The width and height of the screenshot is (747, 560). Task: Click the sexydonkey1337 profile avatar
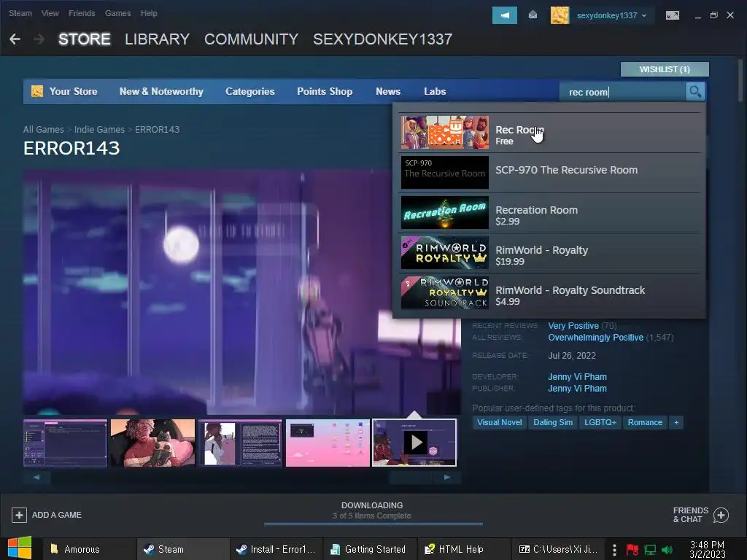[x=560, y=15]
